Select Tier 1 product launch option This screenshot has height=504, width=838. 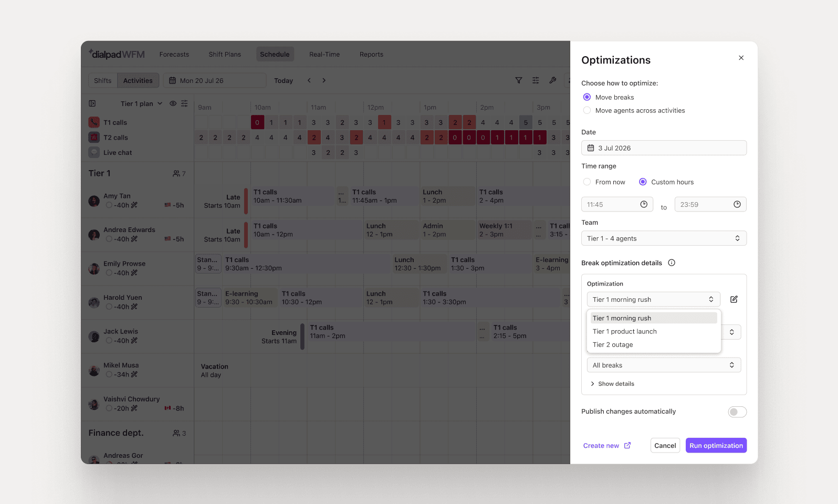[654, 331]
